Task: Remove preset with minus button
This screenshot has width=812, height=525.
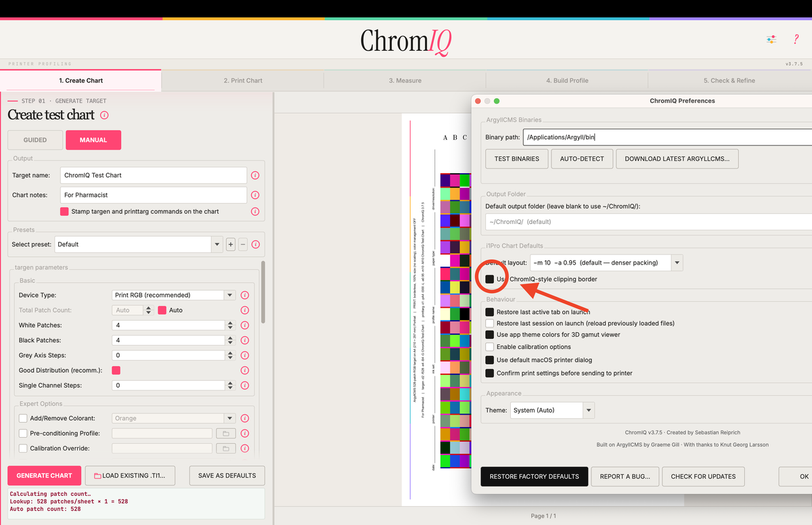Action: coord(243,244)
